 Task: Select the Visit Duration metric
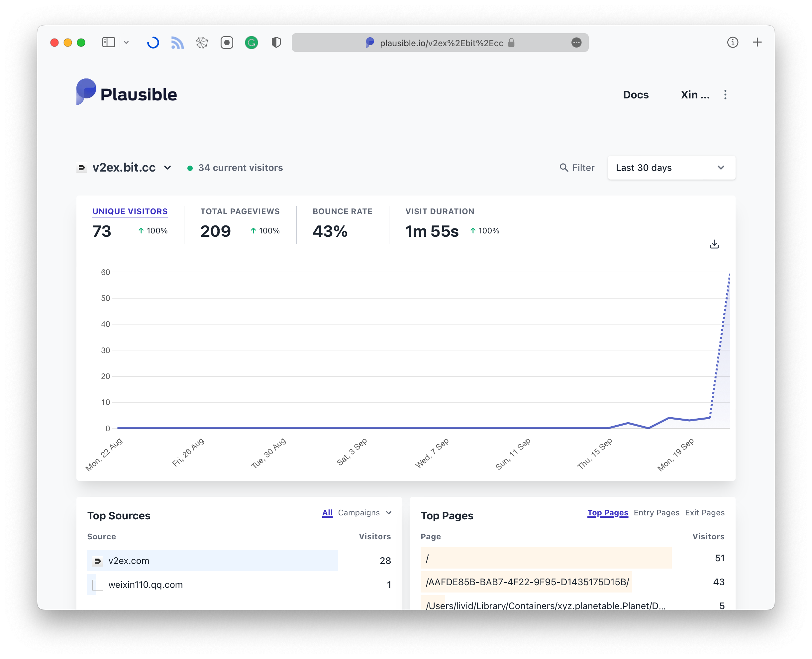440,211
